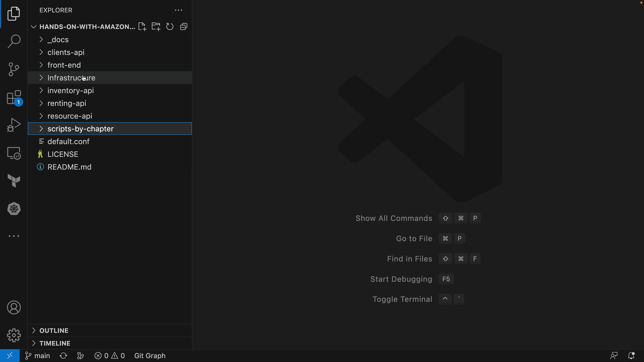This screenshot has height=362, width=644.
Task: Expand the TIMELINE section
Action: pos(55,344)
